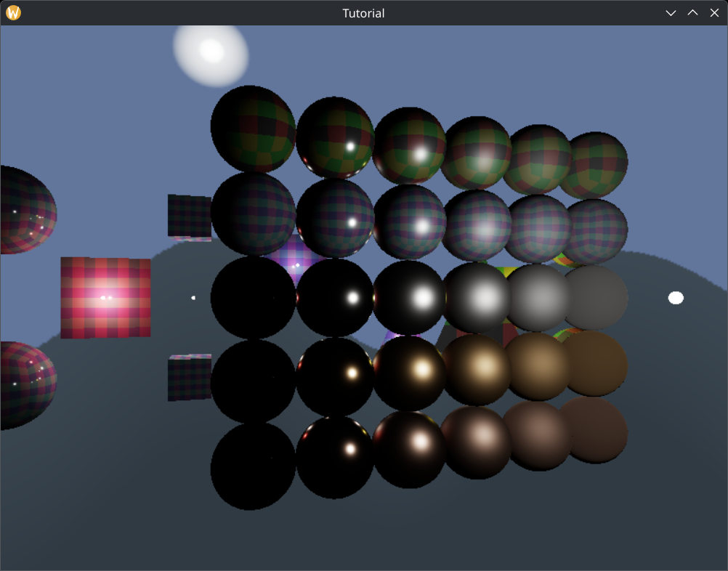Select the upper small plaid cube
728x571 pixels.
click(x=187, y=215)
